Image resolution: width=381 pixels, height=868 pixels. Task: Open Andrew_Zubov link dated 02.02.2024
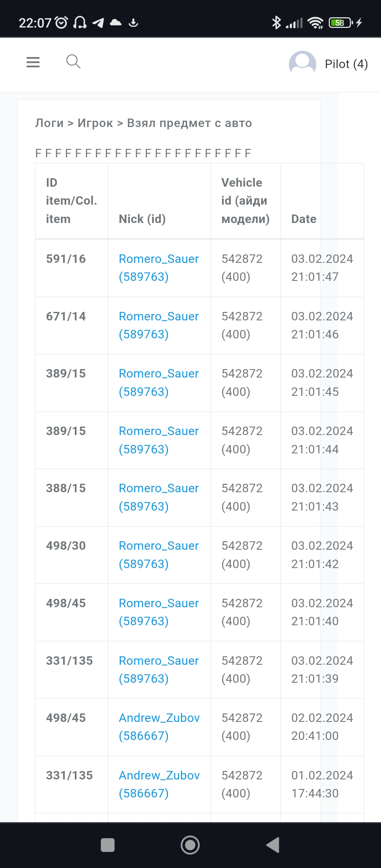click(159, 727)
